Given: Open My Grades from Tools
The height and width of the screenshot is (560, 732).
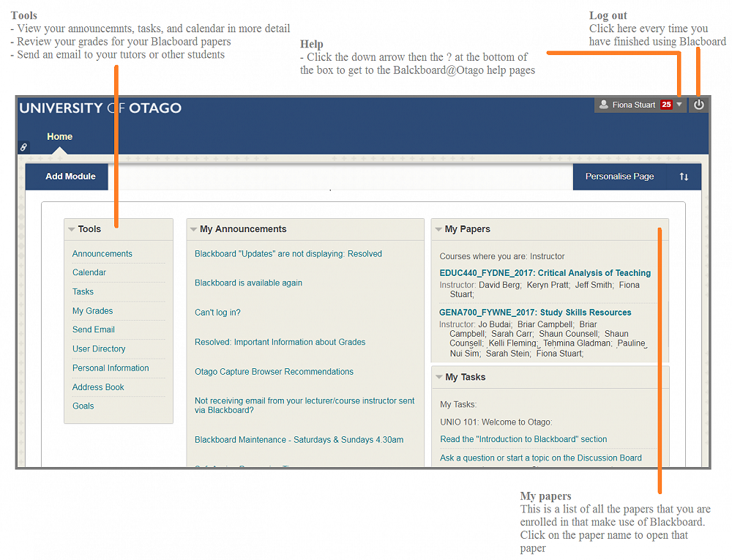Looking at the screenshot, I should point(92,311).
